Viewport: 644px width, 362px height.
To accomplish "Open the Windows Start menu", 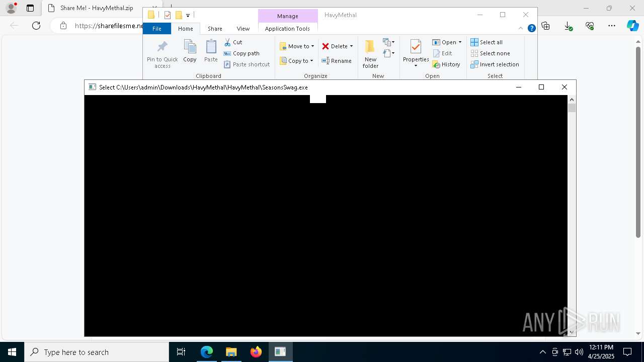I will 12,352.
